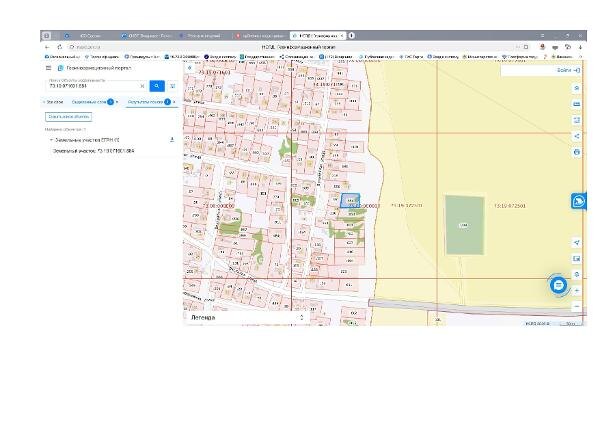Zoom out the map with minus button
This screenshot has width=600, height=424.
tap(577, 306)
